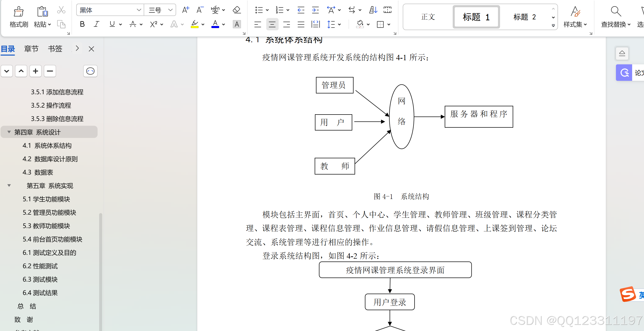Apply the 标题 2 style
Viewport: 644px width, 331px height.
[524, 17]
